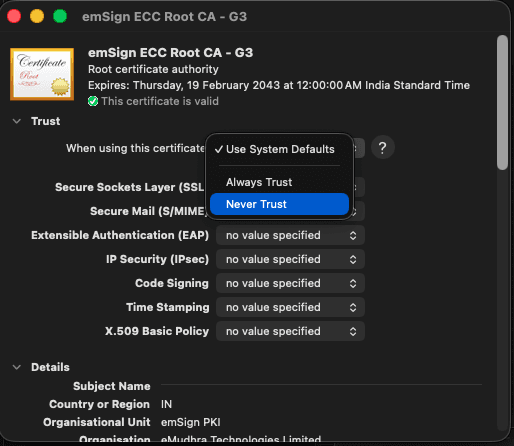The width and height of the screenshot is (514, 446).
Task: Select Never Trust in the popup menu
Action: coord(279,204)
